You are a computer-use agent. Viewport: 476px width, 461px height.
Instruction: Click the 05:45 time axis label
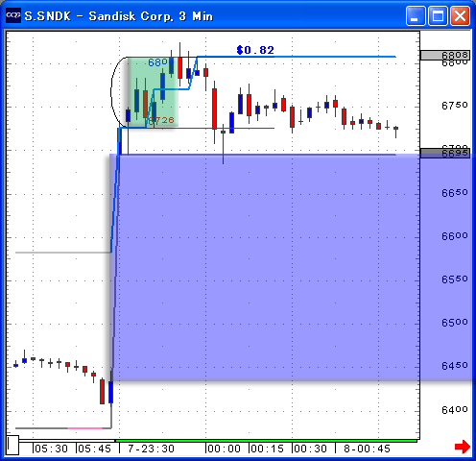tap(95, 449)
